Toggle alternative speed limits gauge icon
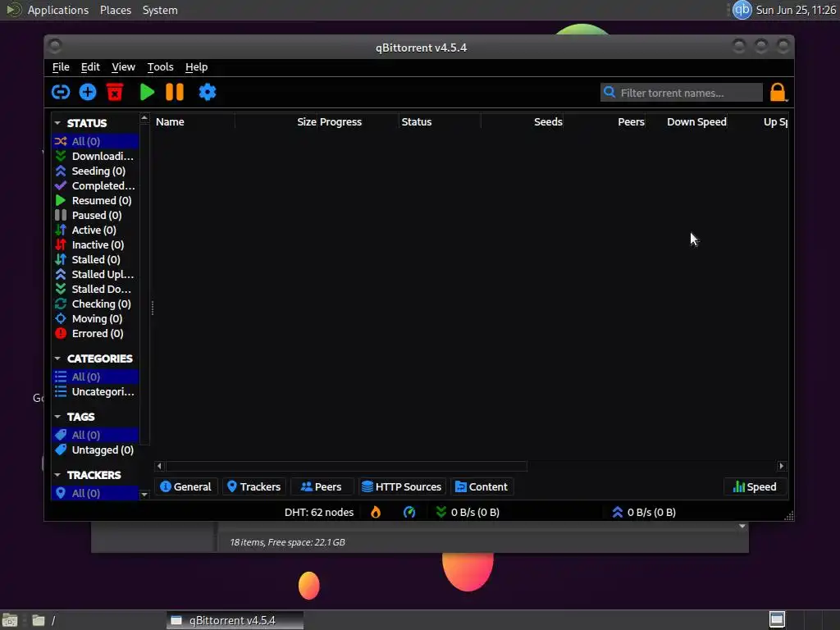Viewport: 840px width, 630px height. tap(409, 512)
